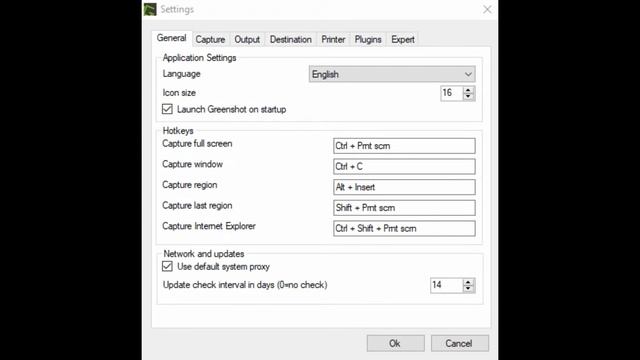Open the Language dropdown set to English

[x=392, y=74]
